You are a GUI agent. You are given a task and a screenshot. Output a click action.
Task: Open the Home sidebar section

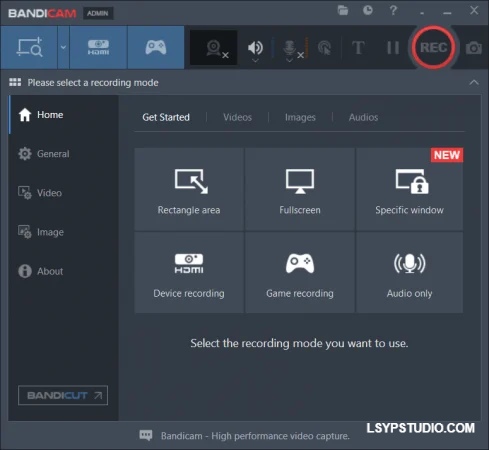coord(63,115)
